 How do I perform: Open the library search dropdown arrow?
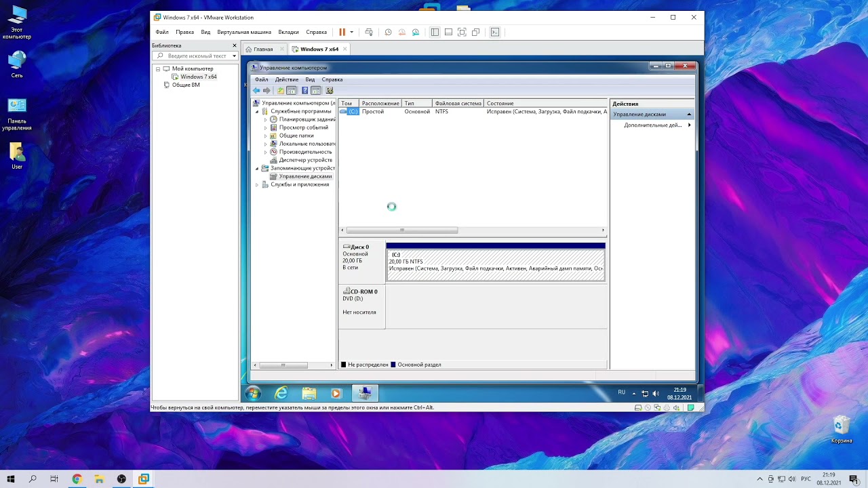pyautogui.click(x=235, y=56)
